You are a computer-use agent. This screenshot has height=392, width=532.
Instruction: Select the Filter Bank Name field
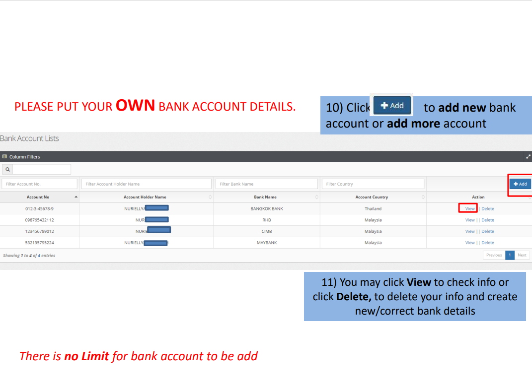[266, 184]
